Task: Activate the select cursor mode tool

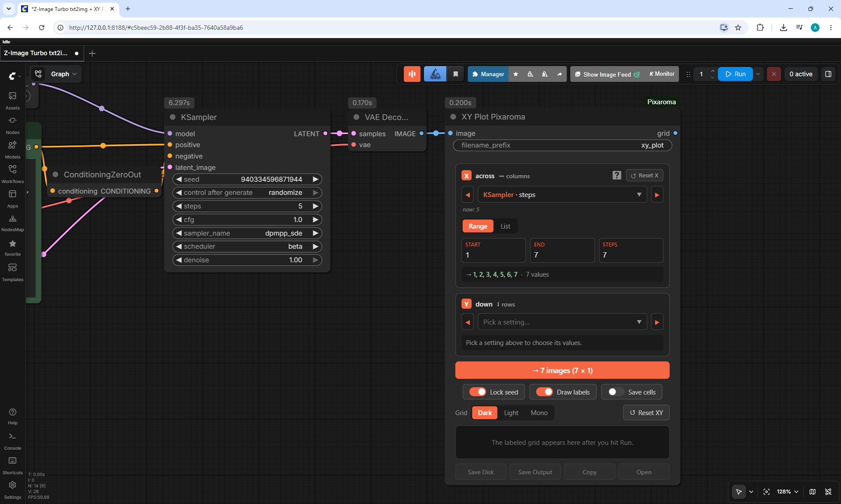Action: pos(739,492)
